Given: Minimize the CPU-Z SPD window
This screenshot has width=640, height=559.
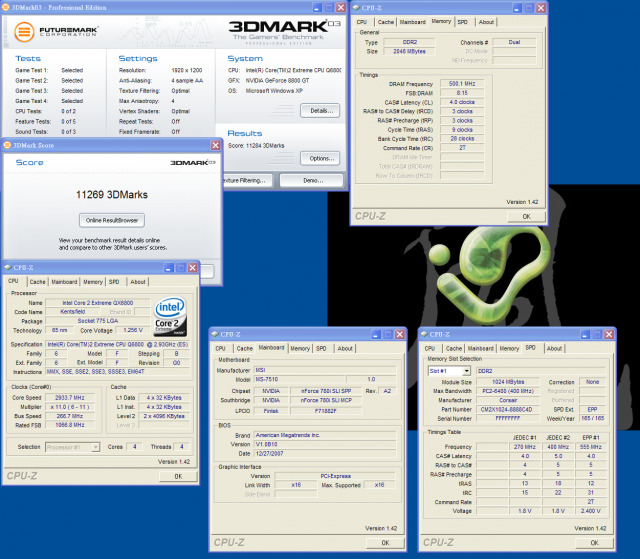Looking at the screenshot, I should pyautogui.click(x=585, y=335).
